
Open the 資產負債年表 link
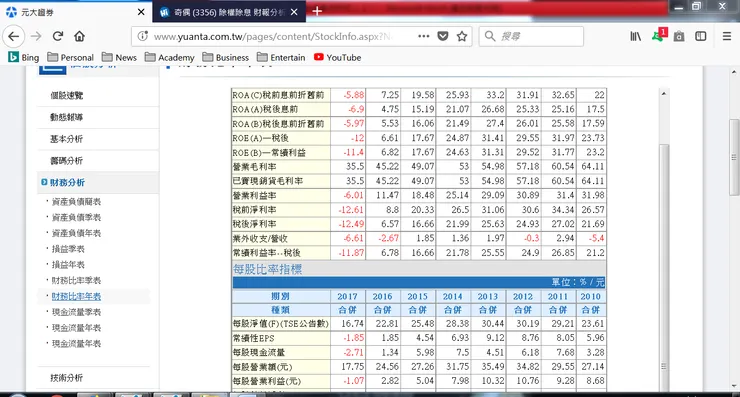(x=76, y=233)
